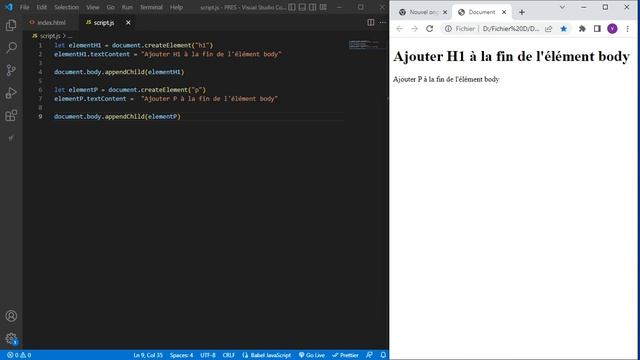Go back in the browser
The image size is (640, 360).
400,29
